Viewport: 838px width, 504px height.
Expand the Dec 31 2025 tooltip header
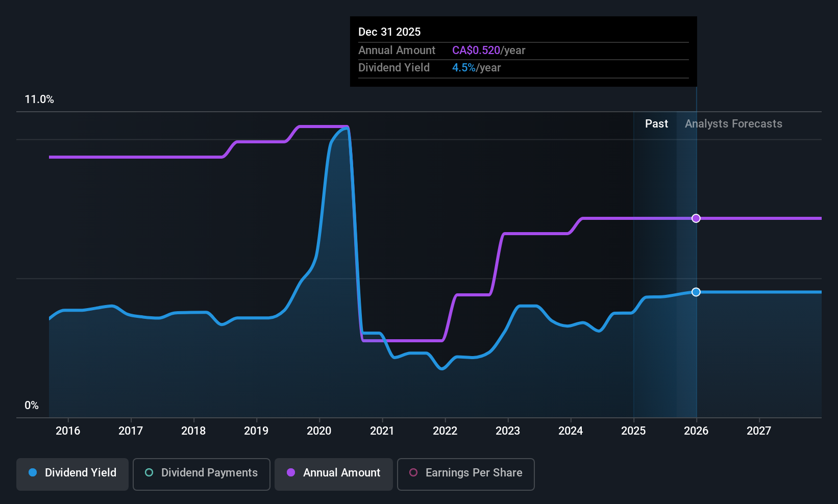pos(389,32)
